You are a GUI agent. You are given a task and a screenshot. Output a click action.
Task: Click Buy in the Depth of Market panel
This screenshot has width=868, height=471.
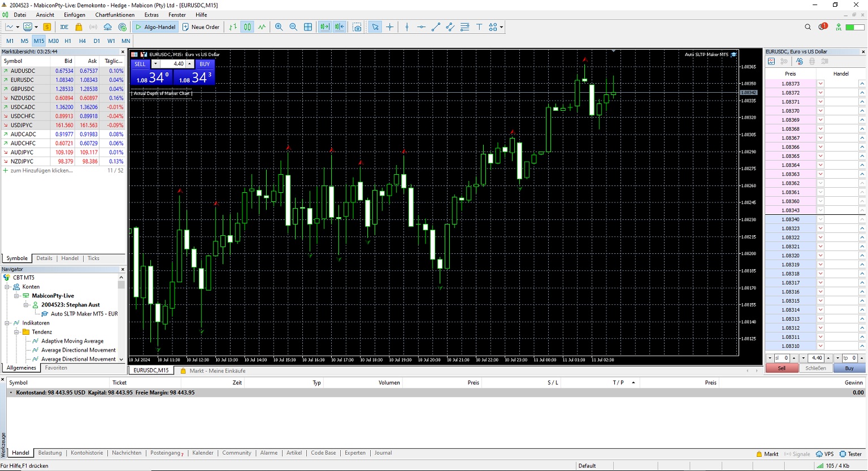(x=849, y=368)
